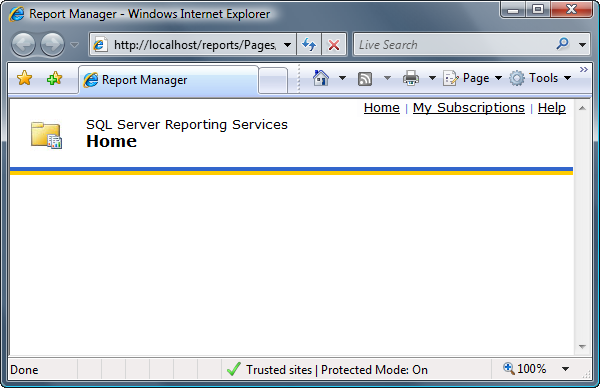The height and width of the screenshot is (388, 600).
Task: Click the Internet Explorer title bar icon
Action: click(x=17, y=14)
